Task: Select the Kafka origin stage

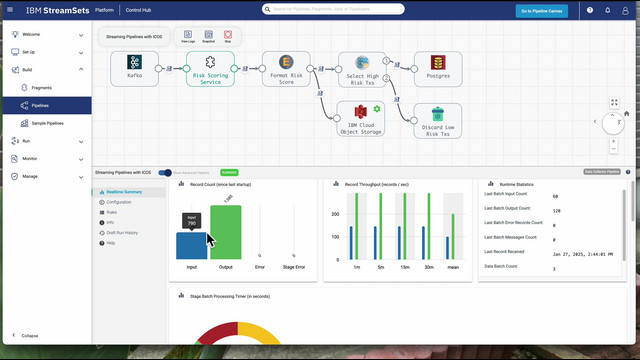Action: coord(134,69)
